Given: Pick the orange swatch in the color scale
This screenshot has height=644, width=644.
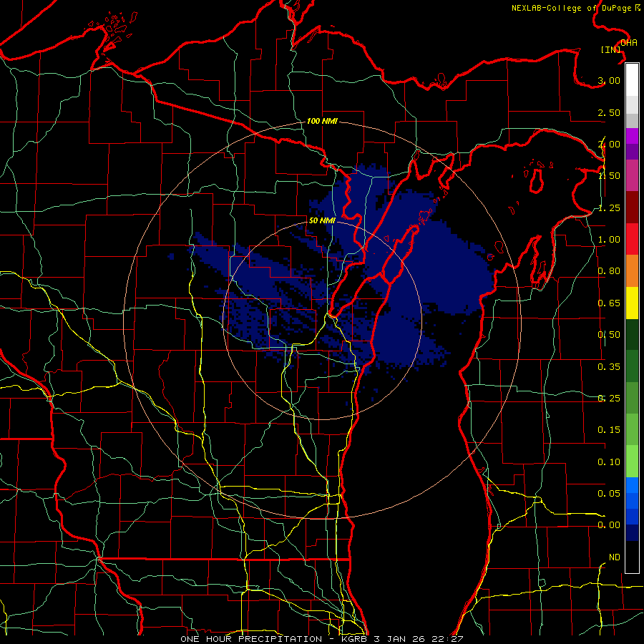Looking at the screenshot, I should click(632, 271).
